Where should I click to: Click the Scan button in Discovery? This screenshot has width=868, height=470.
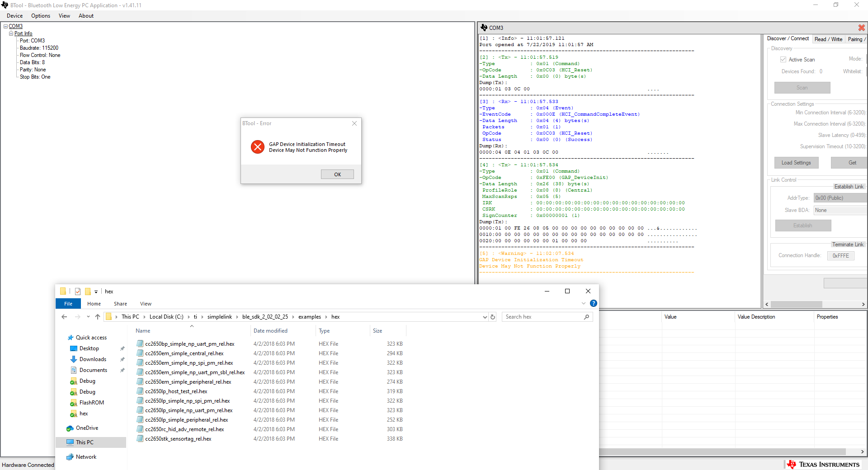[802, 88]
